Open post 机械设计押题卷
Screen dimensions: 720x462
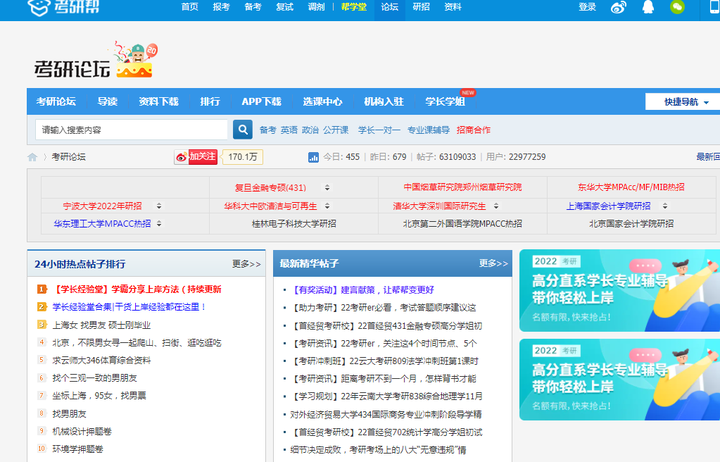(82, 431)
